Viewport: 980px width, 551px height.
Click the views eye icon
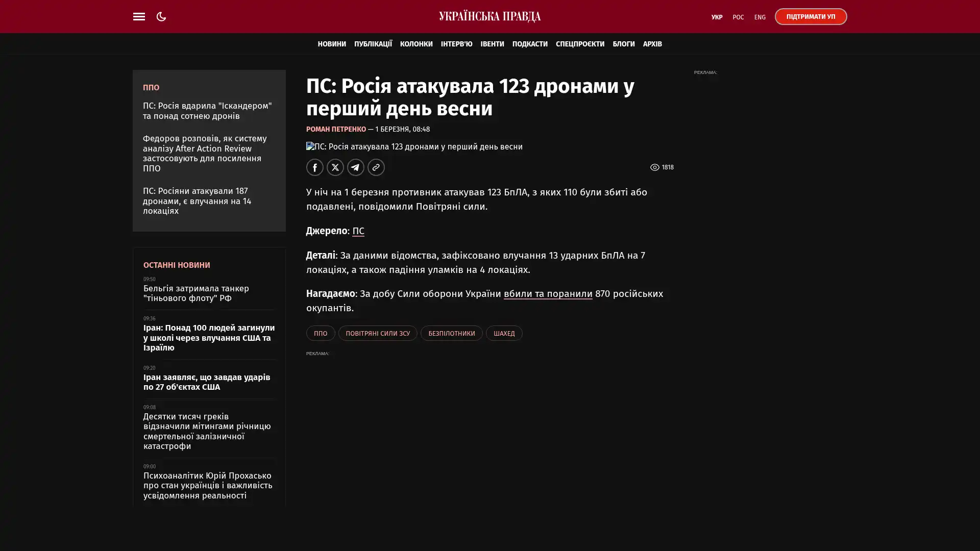point(654,167)
